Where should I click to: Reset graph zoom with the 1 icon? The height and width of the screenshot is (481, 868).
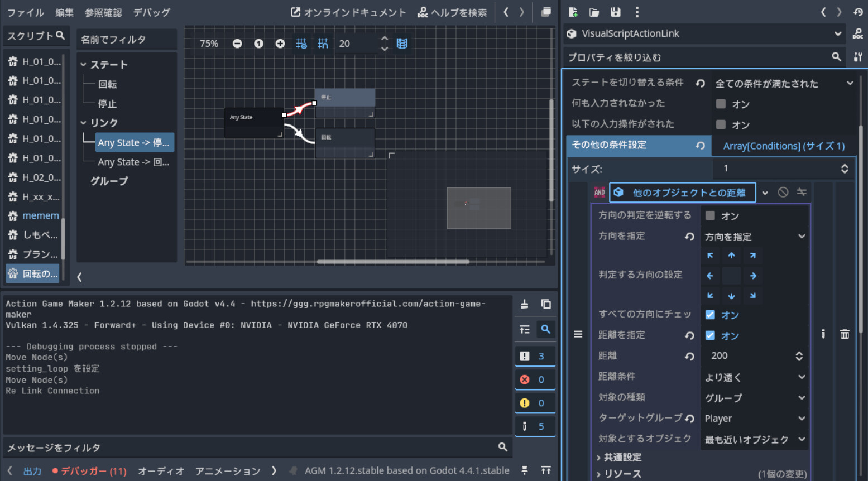258,44
